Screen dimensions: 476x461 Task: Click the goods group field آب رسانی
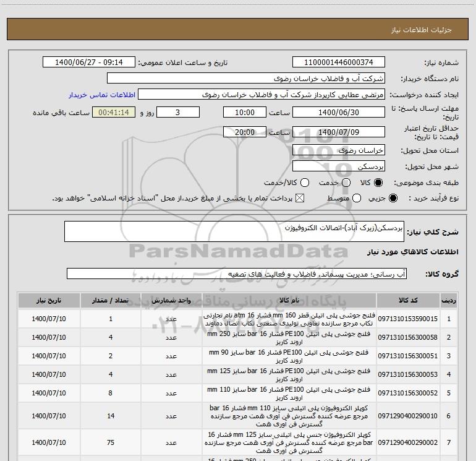click(x=237, y=274)
